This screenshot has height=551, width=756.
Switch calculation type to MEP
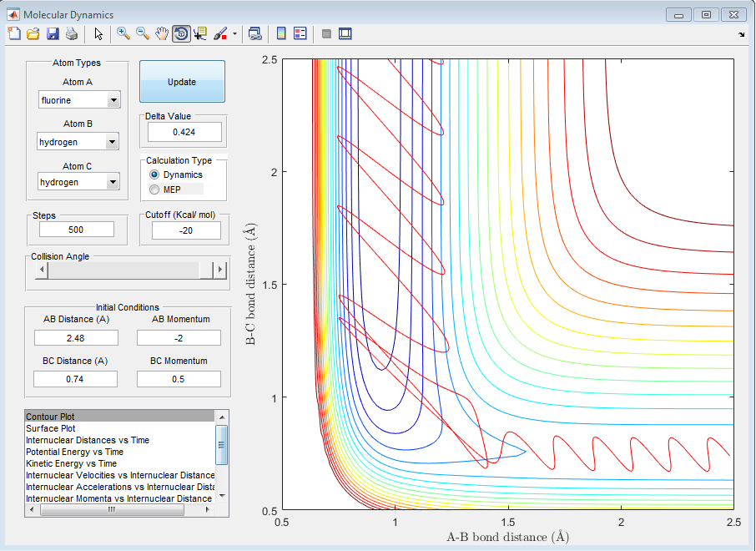(x=154, y=190)
